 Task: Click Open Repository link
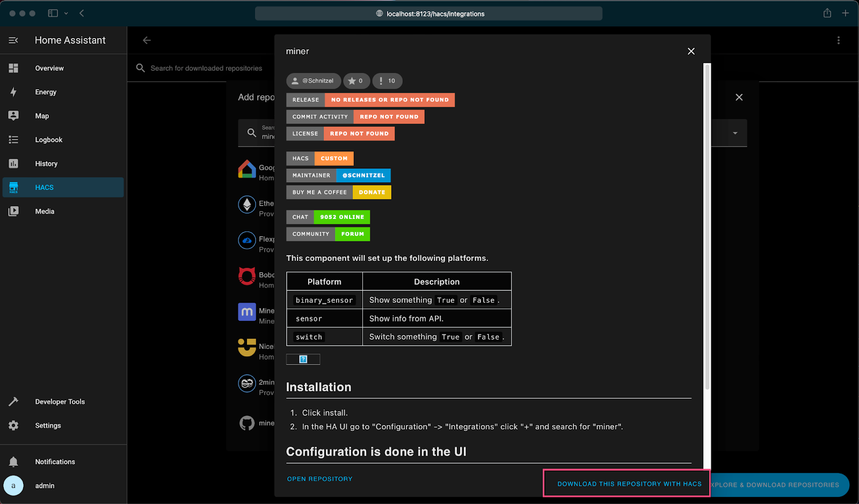tap(320, 479)
